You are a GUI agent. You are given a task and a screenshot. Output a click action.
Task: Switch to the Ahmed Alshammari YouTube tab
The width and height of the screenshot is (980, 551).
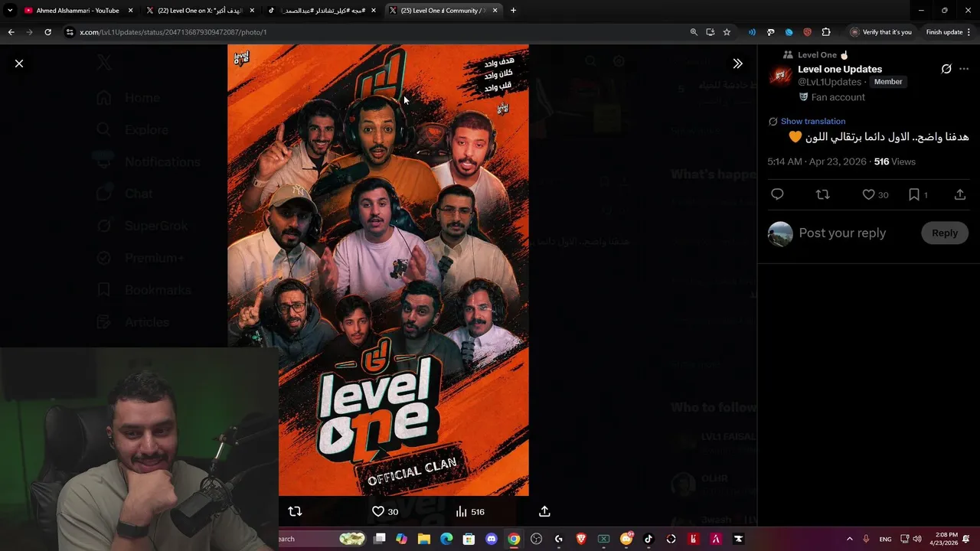[78, 11]
